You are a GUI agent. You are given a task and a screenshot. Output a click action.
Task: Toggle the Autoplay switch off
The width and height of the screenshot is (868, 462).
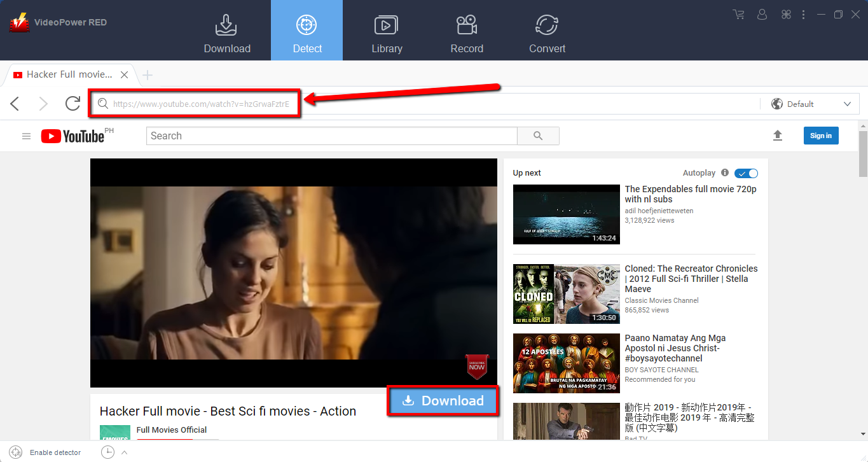point(746,173)
